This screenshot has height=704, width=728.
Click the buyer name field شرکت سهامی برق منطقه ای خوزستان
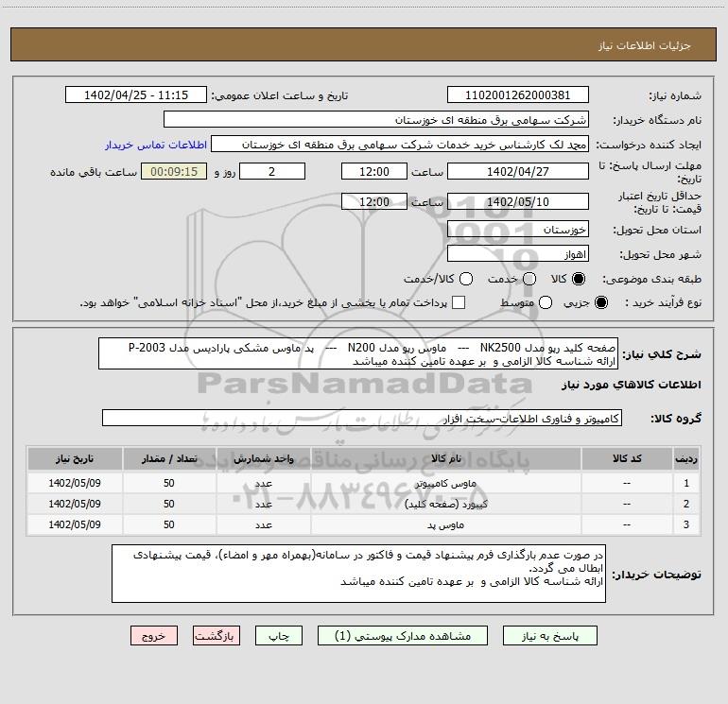click(x=376, y=119)
